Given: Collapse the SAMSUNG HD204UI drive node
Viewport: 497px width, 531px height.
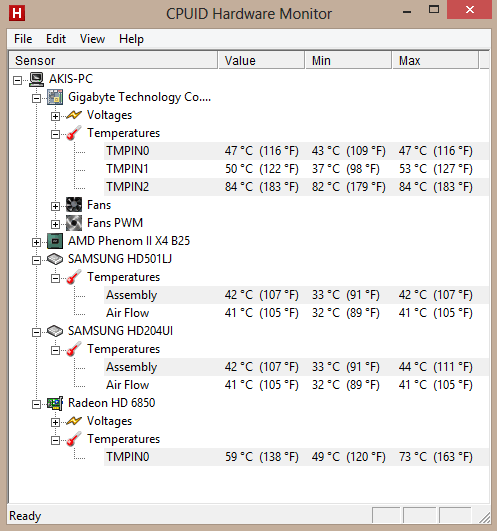Looking at the screenshot, I should 36,332.
